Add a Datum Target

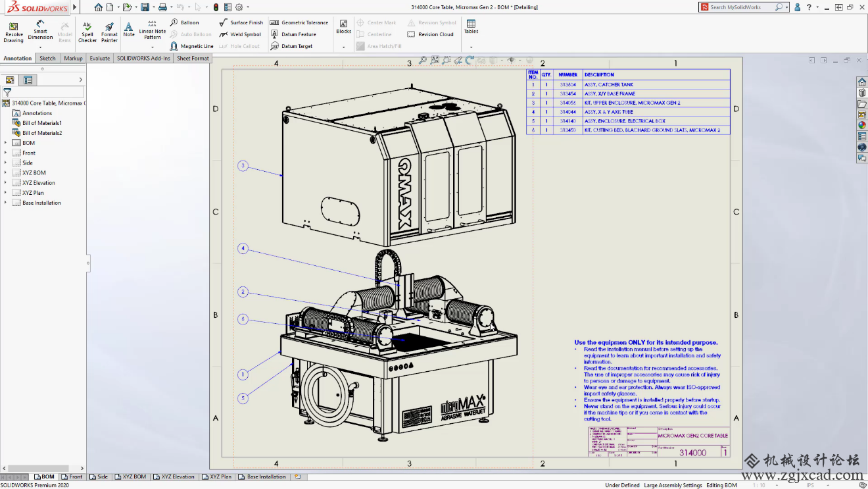pos(291,46)
